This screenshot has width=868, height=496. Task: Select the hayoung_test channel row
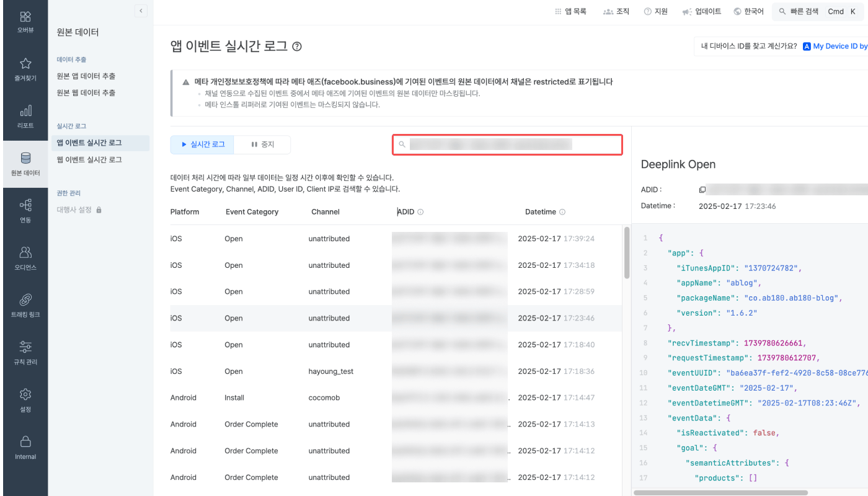tap(396, 371)
